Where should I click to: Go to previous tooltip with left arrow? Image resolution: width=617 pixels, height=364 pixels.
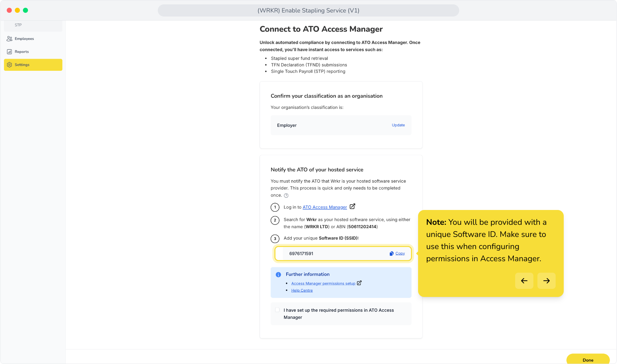click(x=524, y=281)
